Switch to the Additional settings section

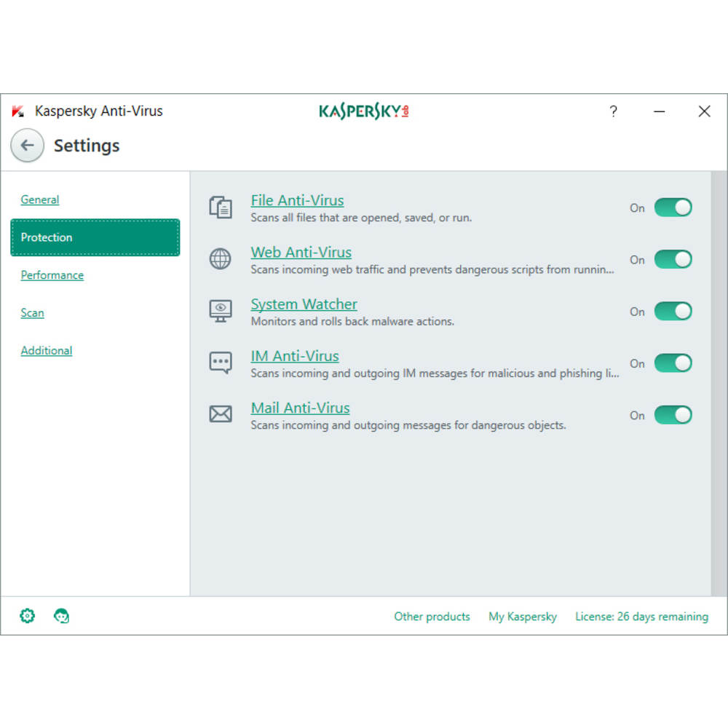click(47, 351)
